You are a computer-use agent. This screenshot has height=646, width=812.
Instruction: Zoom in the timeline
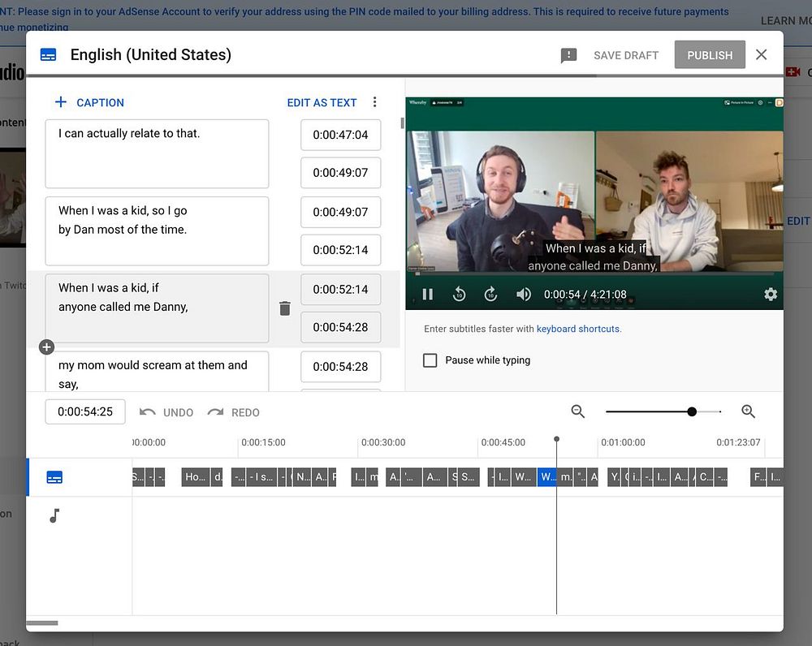click(x=749, y=411)
